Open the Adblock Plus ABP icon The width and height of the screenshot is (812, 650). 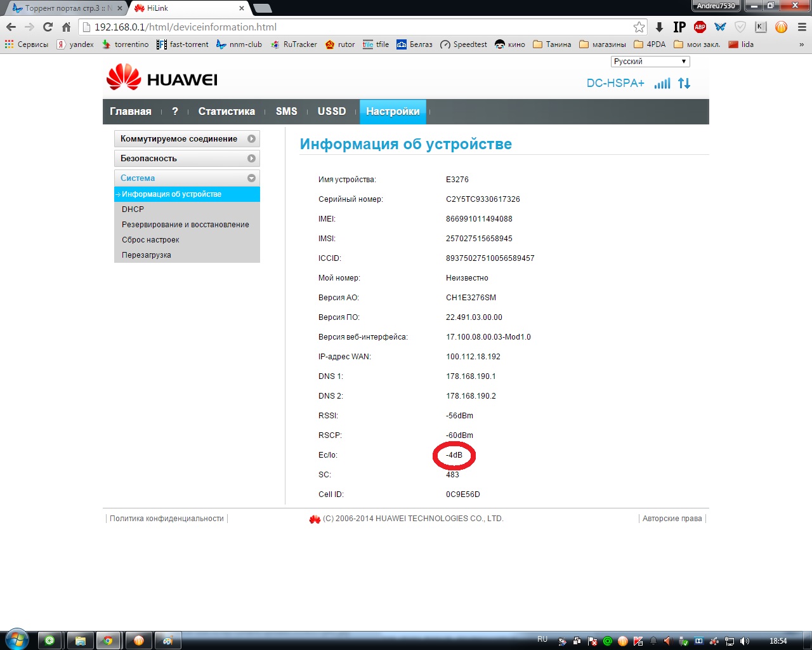pos(700,27)
